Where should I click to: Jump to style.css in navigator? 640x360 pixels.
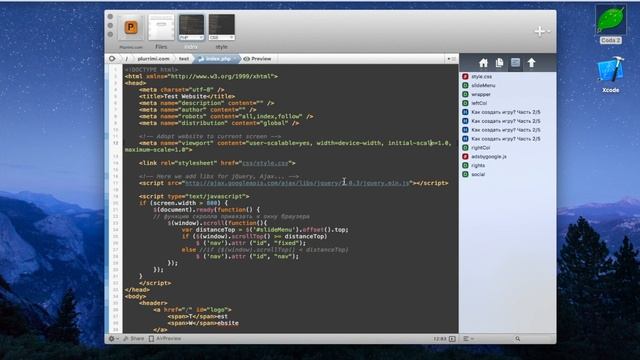(x=481, y=76)
